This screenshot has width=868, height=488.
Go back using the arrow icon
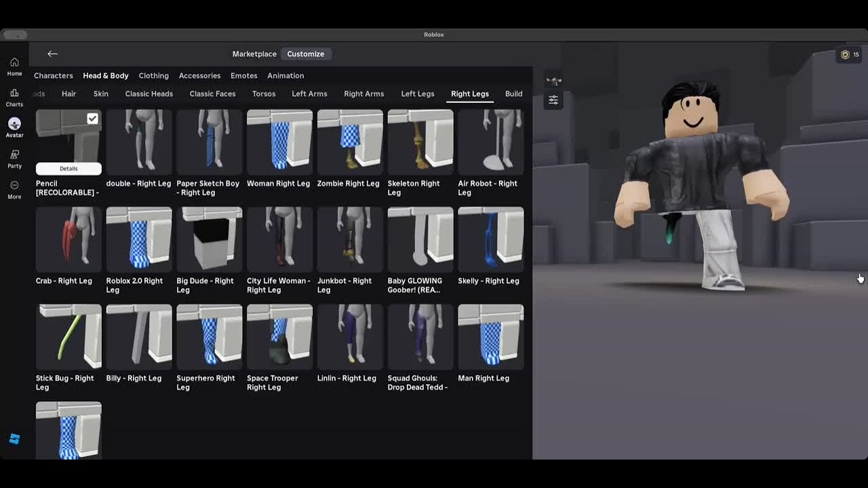click(x=52, y=54)
